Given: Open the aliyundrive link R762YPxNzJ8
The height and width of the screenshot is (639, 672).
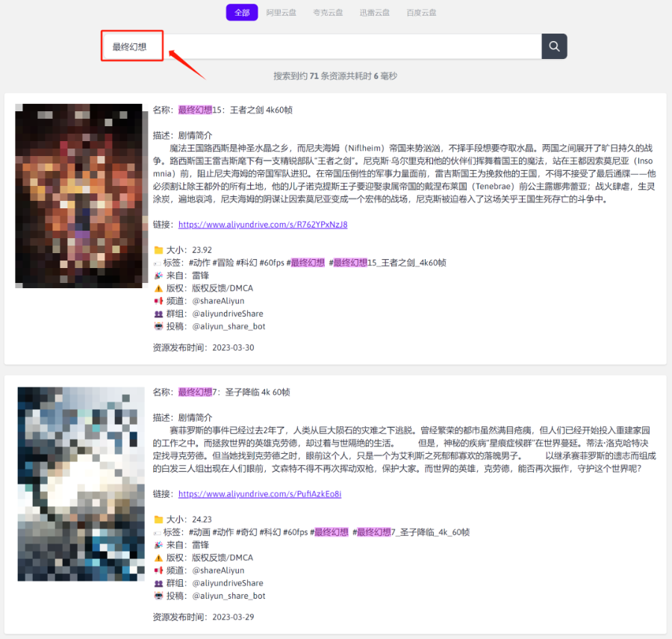Looking at the screenshot, I should 263,225.
